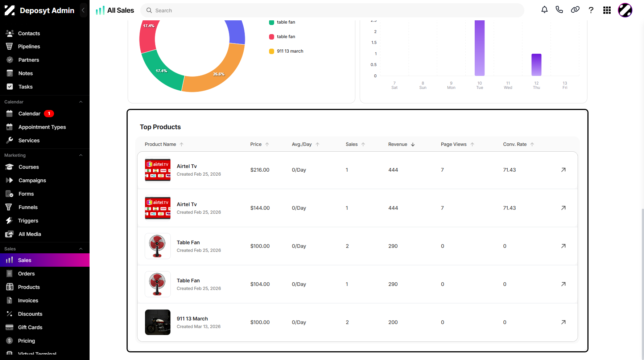Viewport: 644px width, 360px height.
Task: Click the $104.00 price cell
Action: pyautogui.click(x=260, y=284)
